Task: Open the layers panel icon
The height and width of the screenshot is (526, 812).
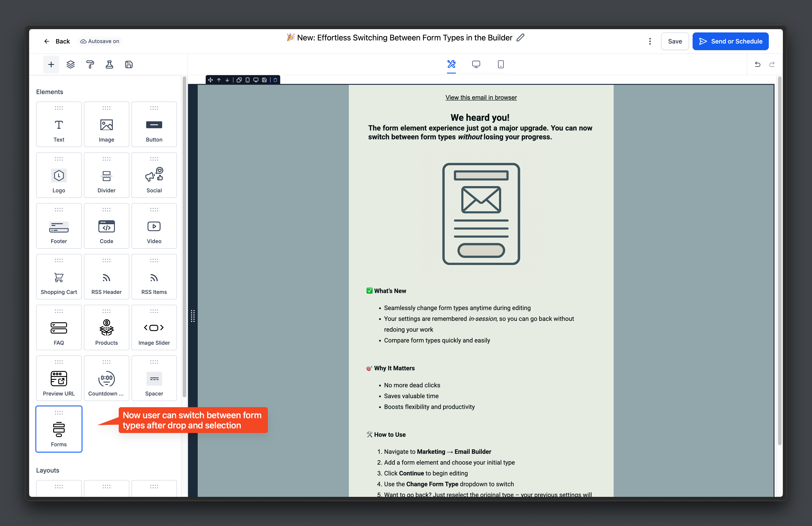Action: [x=71, y=64]
